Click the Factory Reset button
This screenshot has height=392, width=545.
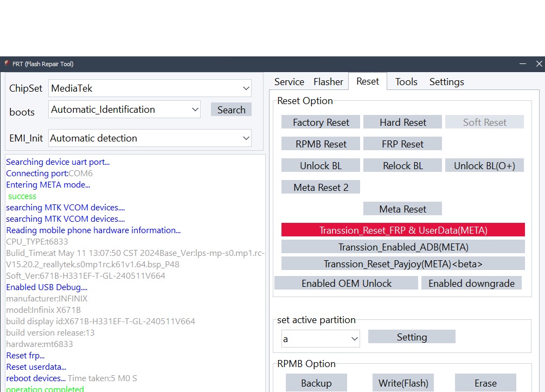point(320,123)
